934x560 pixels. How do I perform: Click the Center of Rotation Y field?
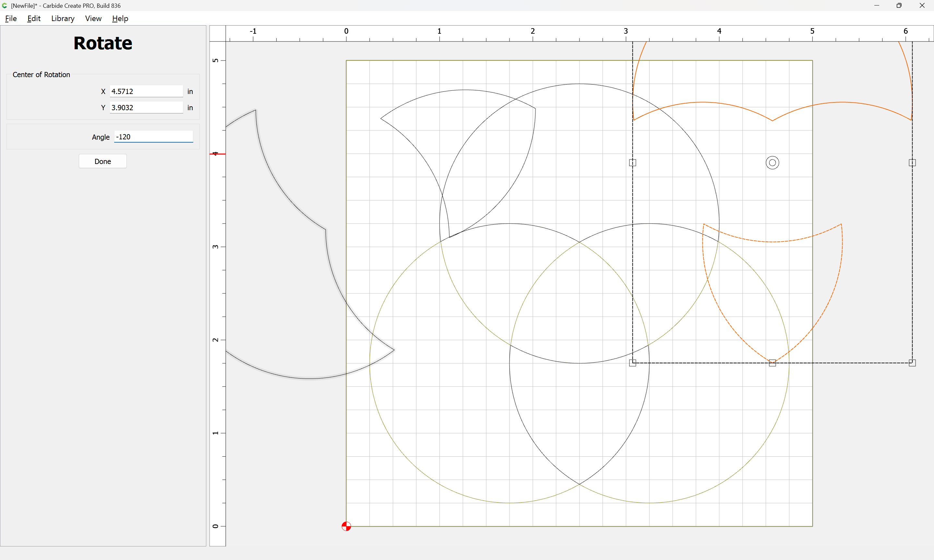pyautogui.click(x=146, y=108)
